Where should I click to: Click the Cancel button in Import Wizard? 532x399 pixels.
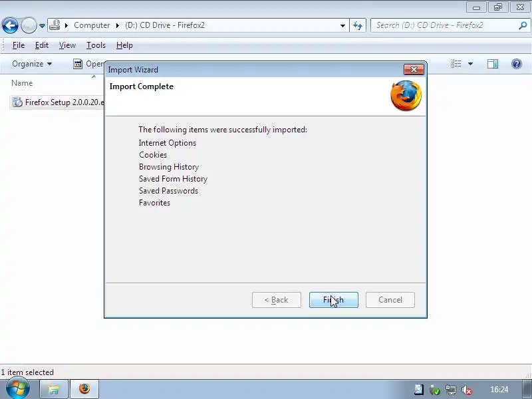point(390,300)
